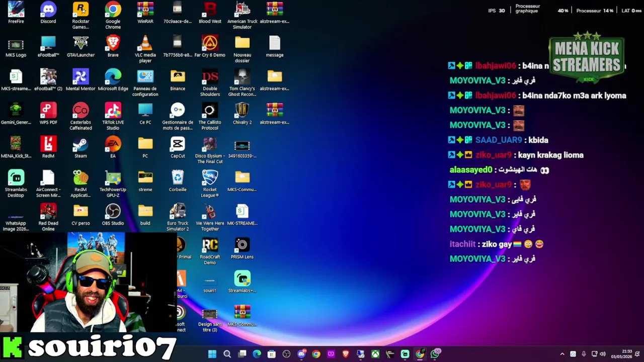Open taskbar Search
This screenshot has height=362, width=644.
tap(227, 354)
